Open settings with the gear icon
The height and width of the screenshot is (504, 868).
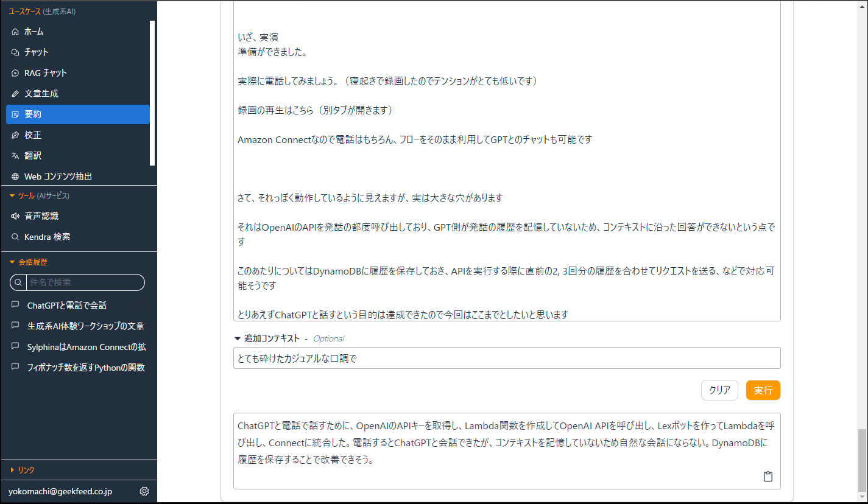pyautogui.click(x=144, y=491)
